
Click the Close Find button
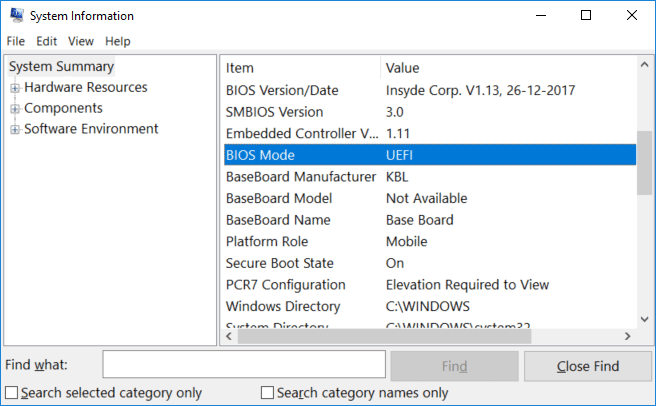point(586,366)
